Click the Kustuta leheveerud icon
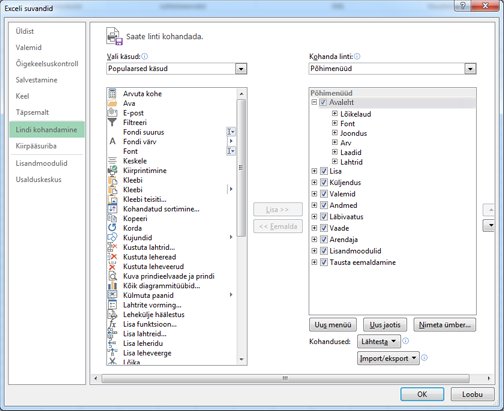 tap(112, 266)
